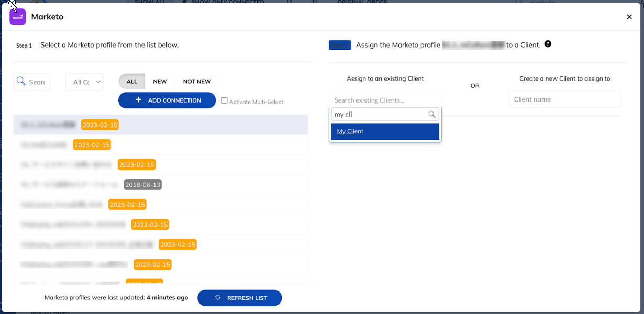Click the 'Create a new Client to assign to' label
Screen dimensions: 644x314
pyautogui.click(x=565, y=78)
